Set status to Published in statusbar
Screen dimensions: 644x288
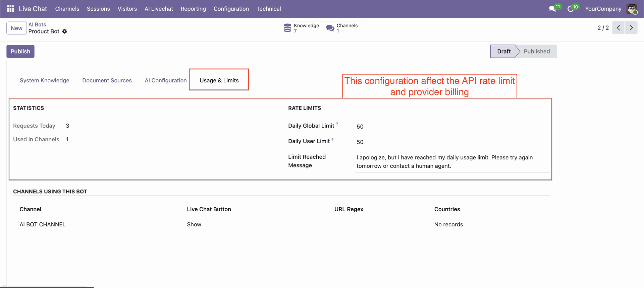[536, 51]
